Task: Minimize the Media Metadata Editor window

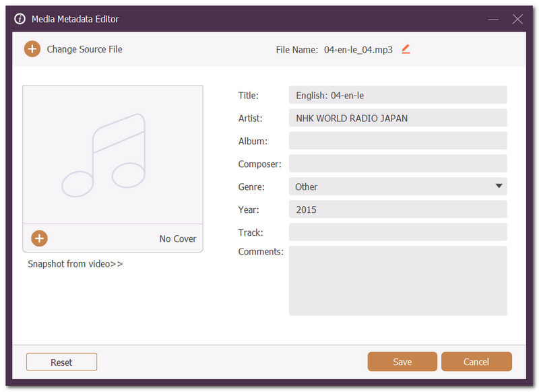Action: (493, 19)
